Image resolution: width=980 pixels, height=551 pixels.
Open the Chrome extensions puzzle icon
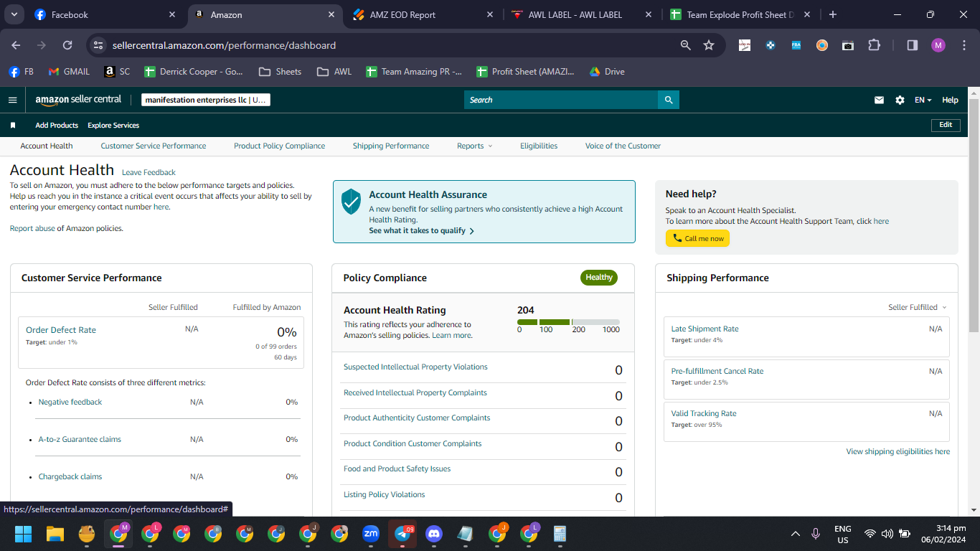pos(874,45)
